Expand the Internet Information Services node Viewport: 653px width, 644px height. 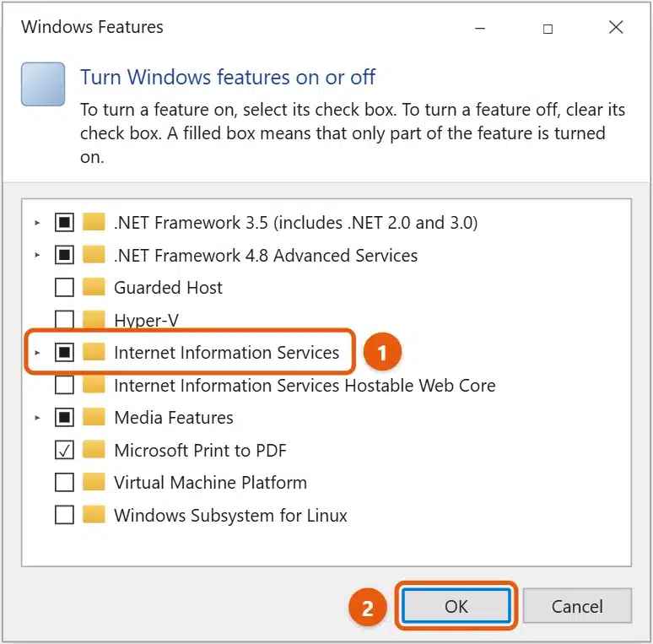tap(37, 353)
